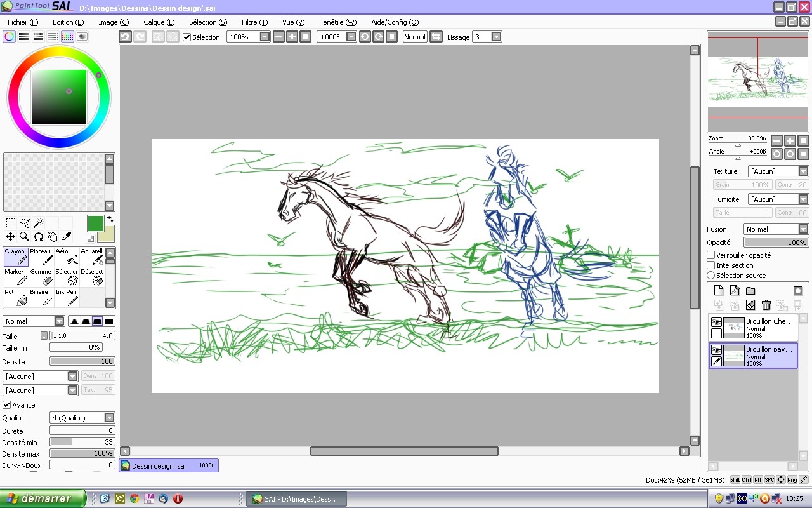This screenshot has height=508, width=812.
Task: Create a new linework pen layer
Action: click(735, 291)
